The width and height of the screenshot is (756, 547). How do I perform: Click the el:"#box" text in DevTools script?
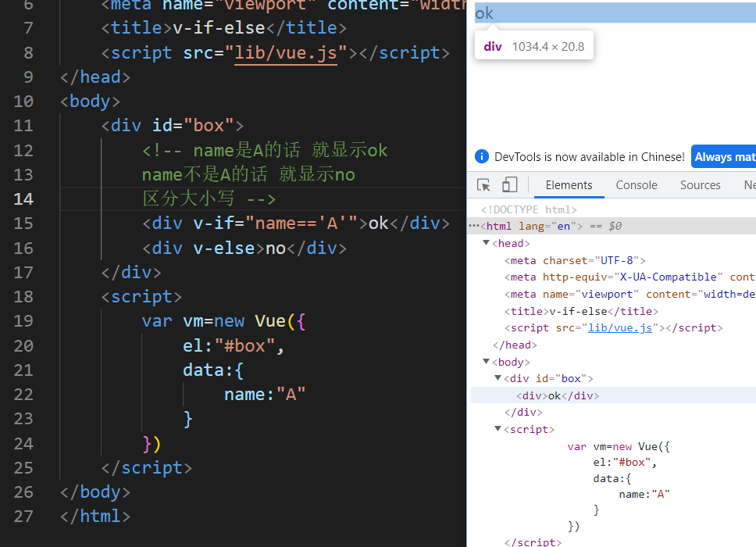coord(625,462)
